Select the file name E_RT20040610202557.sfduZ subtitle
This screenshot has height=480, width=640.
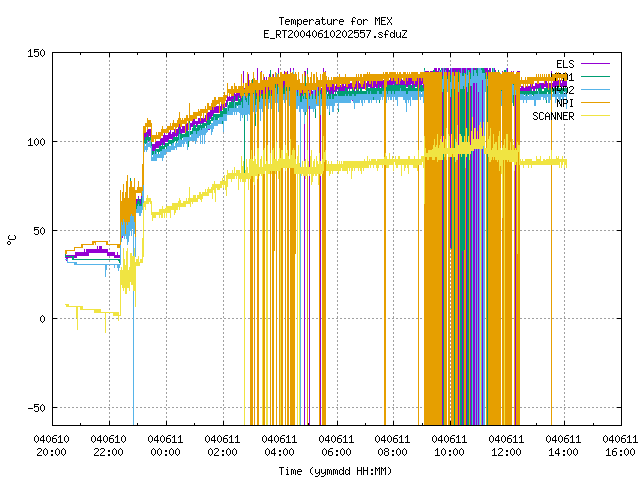[335, 34]
